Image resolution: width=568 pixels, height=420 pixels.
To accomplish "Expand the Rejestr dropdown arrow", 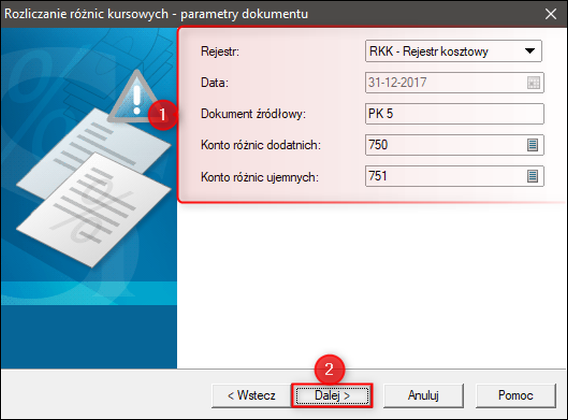I will (x=530, y=51).
